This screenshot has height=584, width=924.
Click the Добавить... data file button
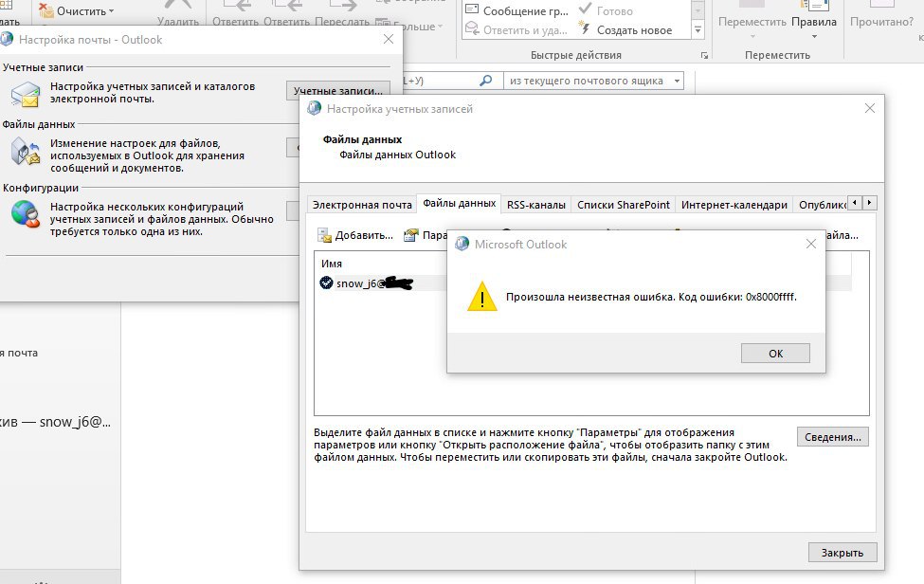point(355,235)
